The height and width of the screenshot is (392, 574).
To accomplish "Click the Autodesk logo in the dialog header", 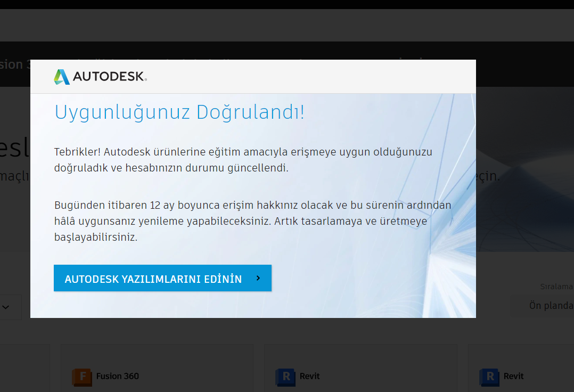I will pos(100,77).
